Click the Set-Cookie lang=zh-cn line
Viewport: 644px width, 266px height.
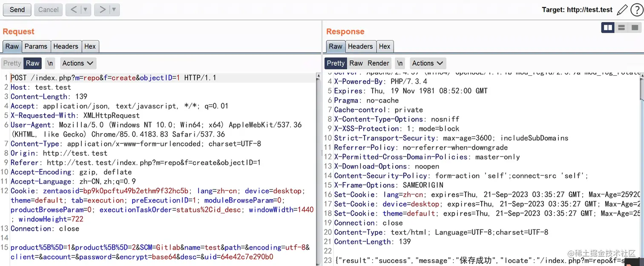(x=487, y=194)
